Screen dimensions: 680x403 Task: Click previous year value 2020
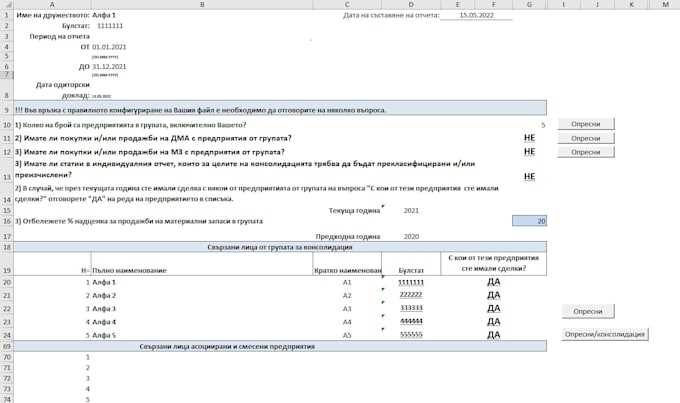tap(411, 237)
